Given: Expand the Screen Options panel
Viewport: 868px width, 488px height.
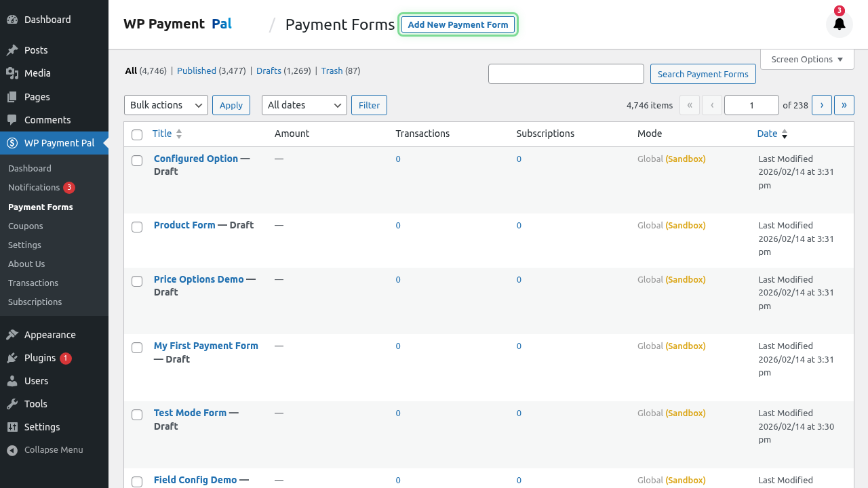Looking at the screenshot, I should coord(807,59).
